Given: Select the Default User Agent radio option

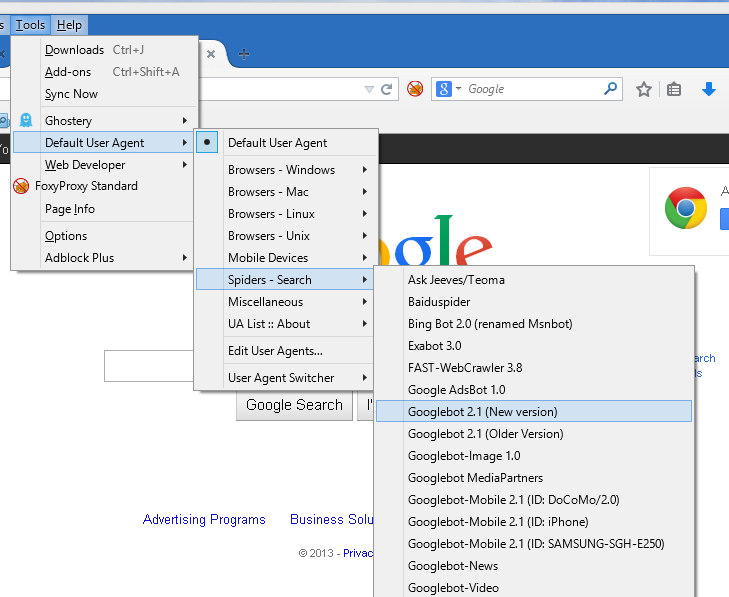Looking at the screenshot, I should click(207, 142).
